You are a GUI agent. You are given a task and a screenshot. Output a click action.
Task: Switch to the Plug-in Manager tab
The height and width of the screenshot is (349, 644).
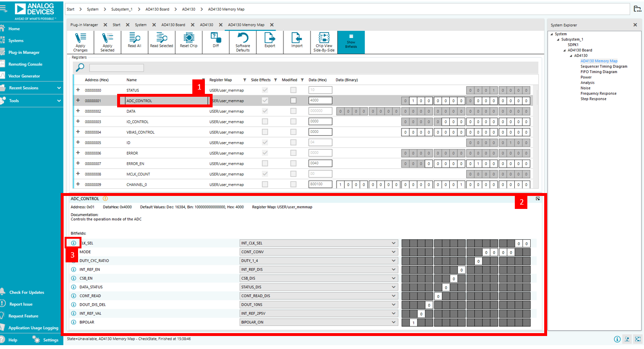click(x=84, y=25)
